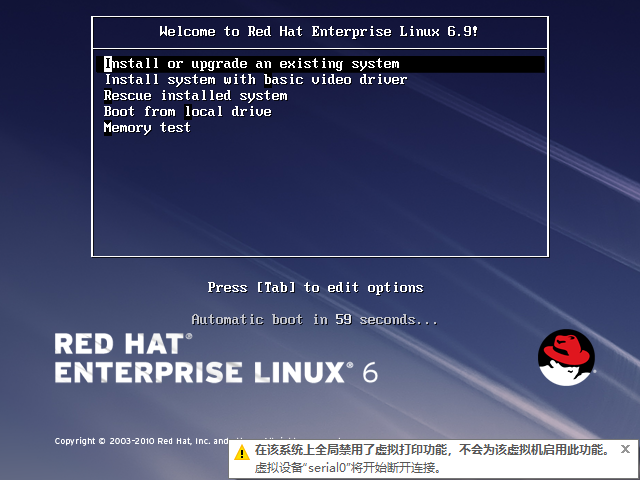Choose the 'Memory test' entry
Screen dimensions: 640x480
(x=147, y=128)
